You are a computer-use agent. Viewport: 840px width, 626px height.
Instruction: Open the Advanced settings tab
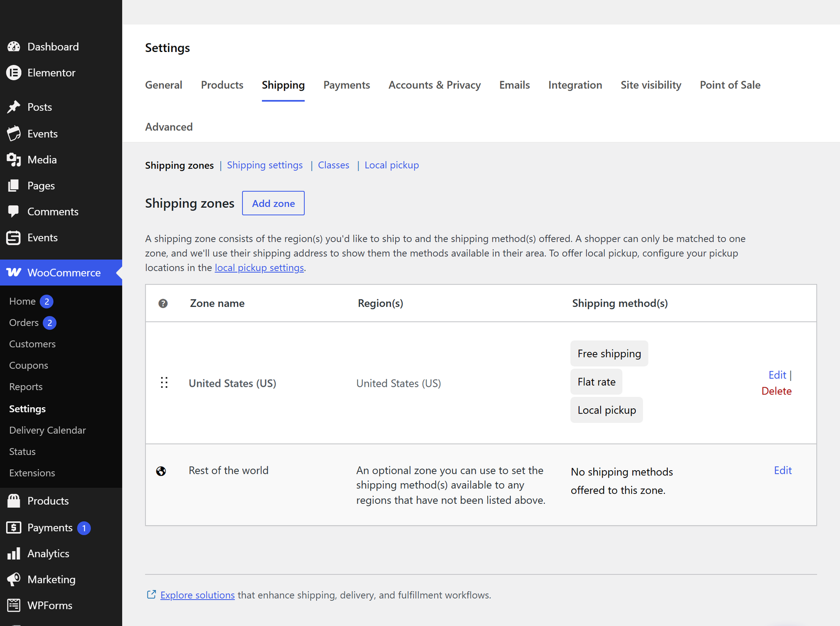[169, 127]
